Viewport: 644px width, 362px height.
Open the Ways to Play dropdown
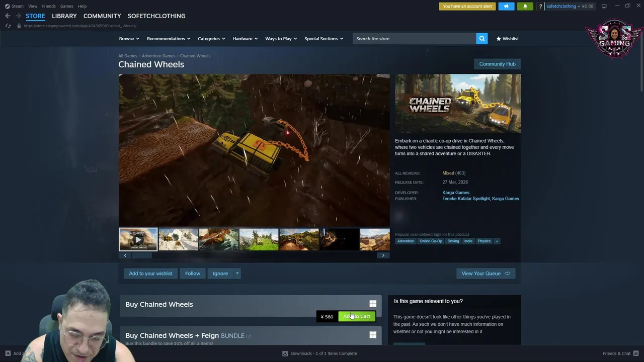[281, 39]
